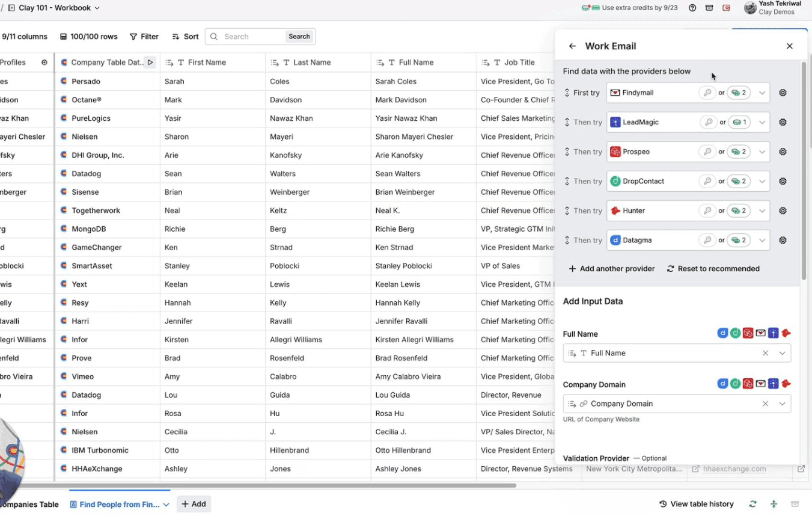Open settings gear for Datagma provider
812x516 pixels.
click(x=783, y=240)
